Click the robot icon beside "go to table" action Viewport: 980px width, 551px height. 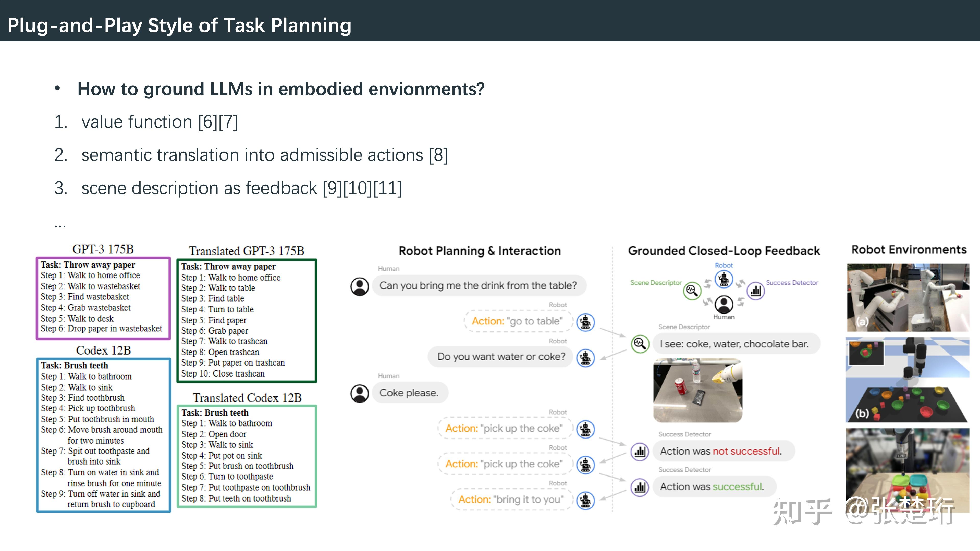click(585, 322)
